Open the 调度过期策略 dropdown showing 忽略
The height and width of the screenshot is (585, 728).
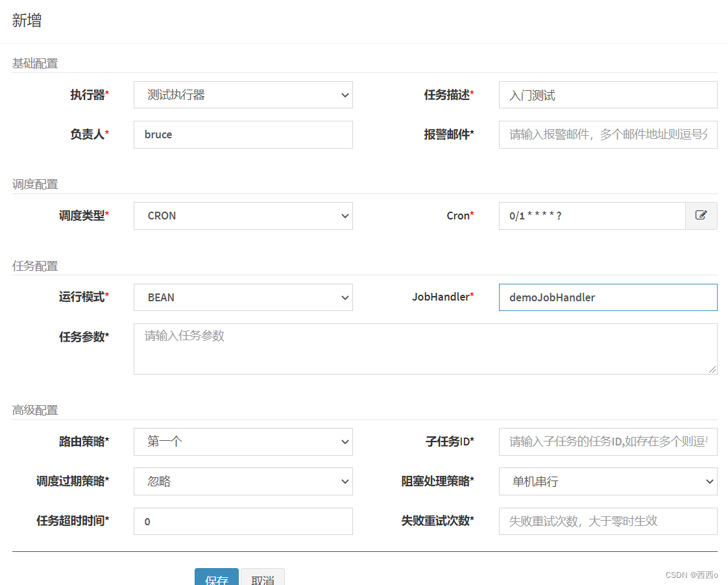point(243,481)
